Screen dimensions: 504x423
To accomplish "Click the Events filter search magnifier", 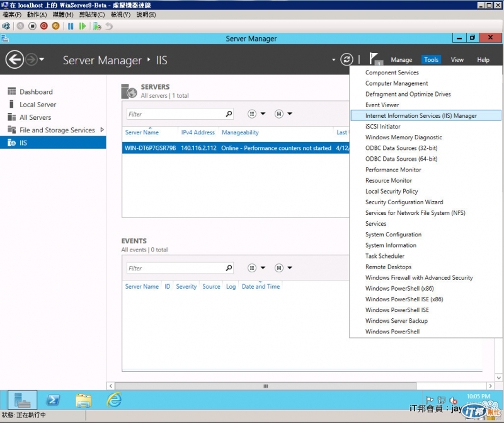I will (x=229, y=268).
